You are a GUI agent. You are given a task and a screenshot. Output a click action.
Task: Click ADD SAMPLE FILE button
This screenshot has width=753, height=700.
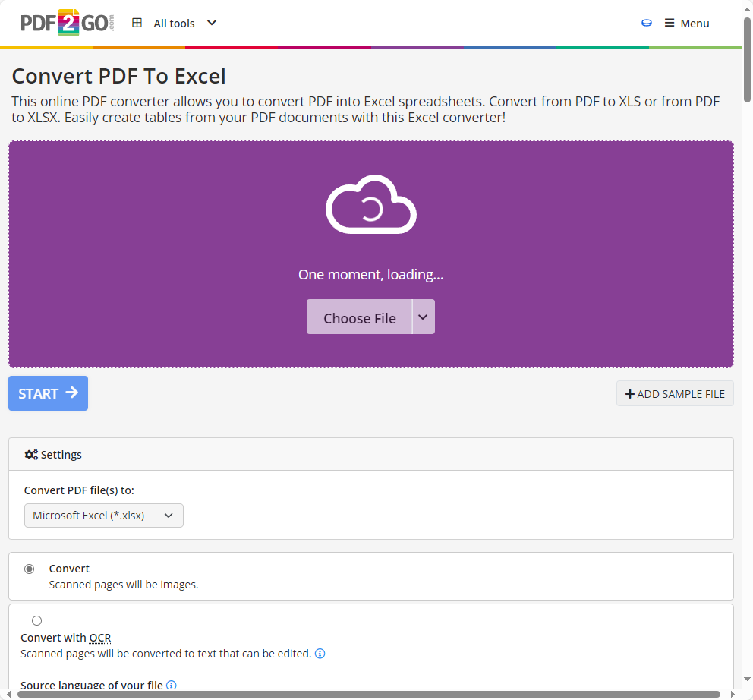tap(675, 394)
